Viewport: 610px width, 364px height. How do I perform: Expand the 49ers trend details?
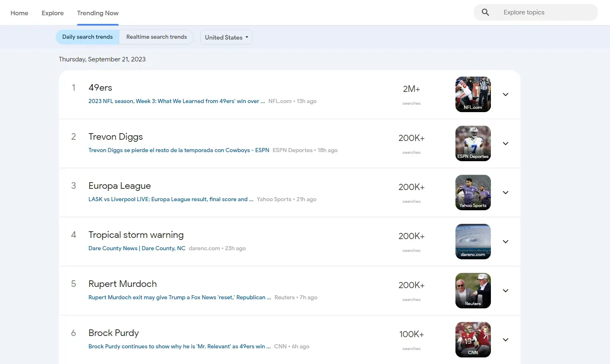[x=505, y=94]
